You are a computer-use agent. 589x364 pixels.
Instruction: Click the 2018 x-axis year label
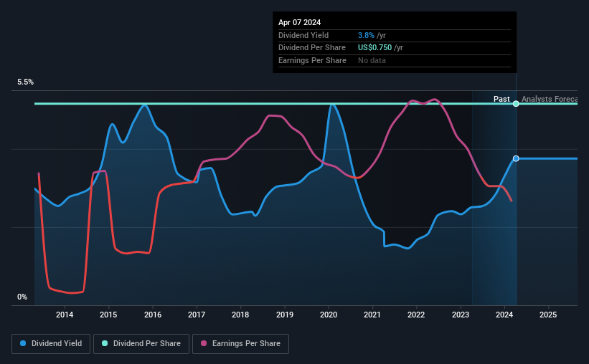pyautogui.click(x=240, y=315)
